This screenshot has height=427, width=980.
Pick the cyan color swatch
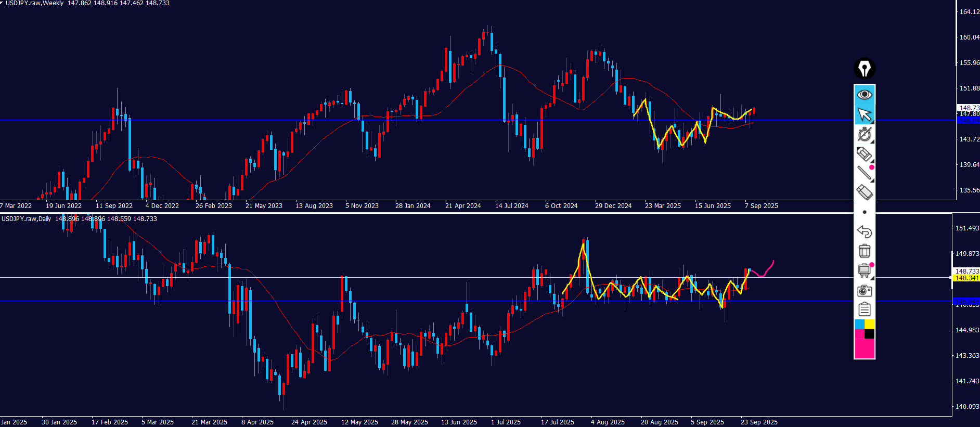[x=859, y=324]
